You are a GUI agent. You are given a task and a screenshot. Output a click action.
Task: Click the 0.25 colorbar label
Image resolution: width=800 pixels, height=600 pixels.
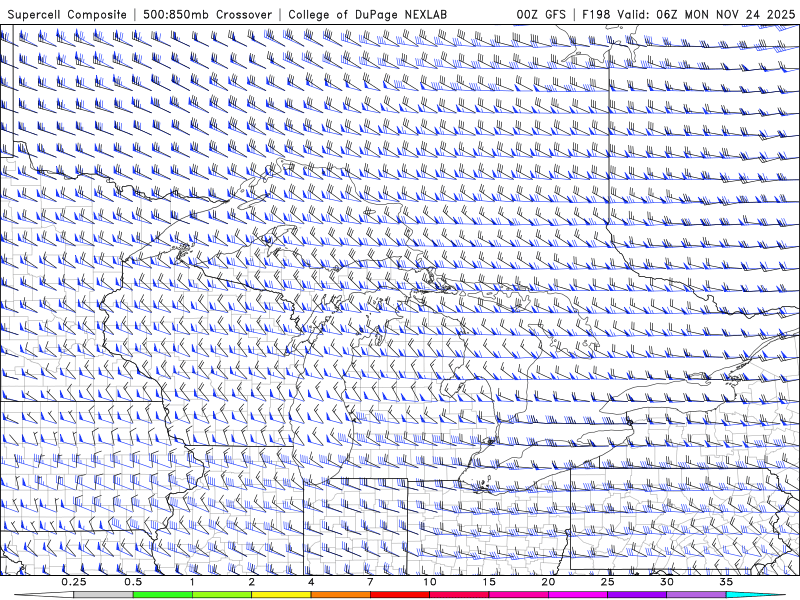tap(74, 582)
